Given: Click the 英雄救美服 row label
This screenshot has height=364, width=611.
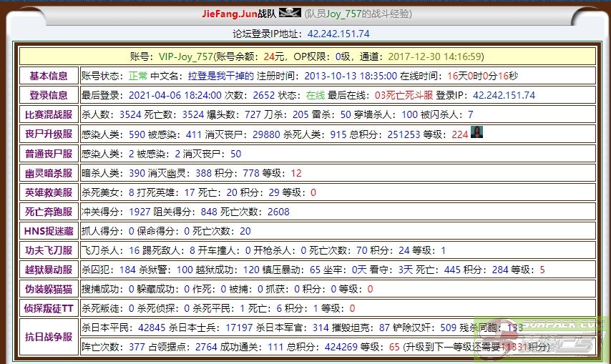Looking at the screenshot, I should click(49, 192).
